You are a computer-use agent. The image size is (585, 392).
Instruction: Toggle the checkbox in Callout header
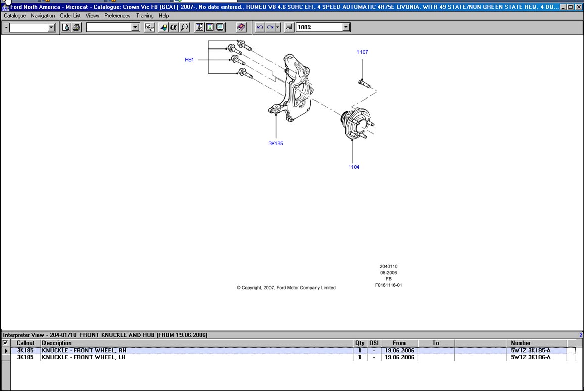click(6, 343)
